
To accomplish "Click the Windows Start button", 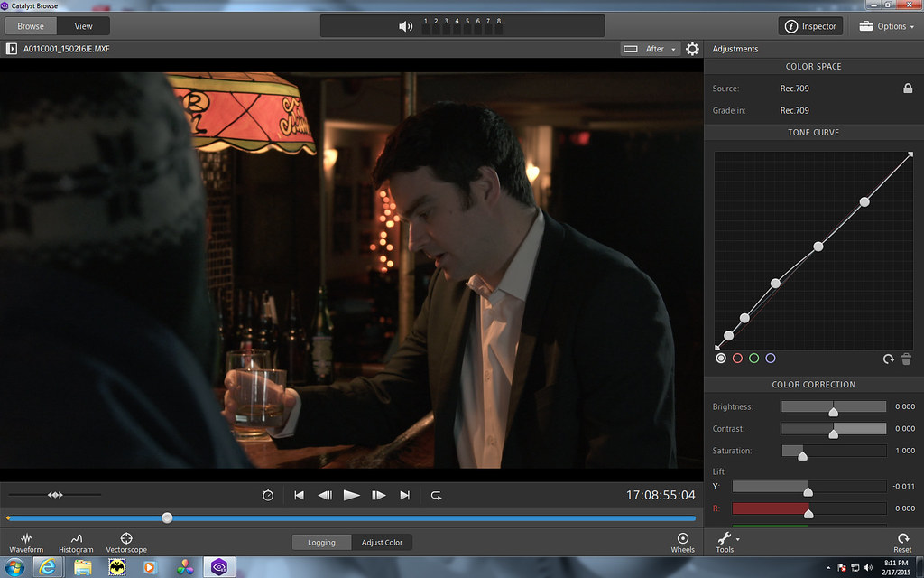I will click(x=14, y=568).
